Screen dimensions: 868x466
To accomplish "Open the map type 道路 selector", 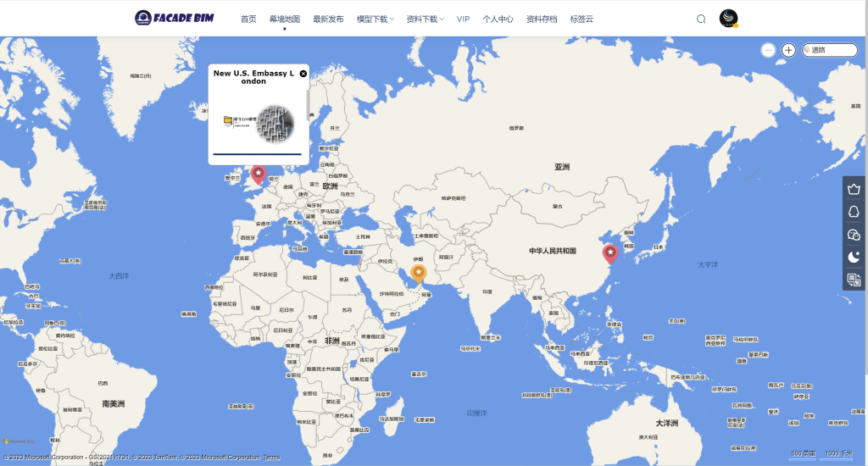I will 830,50.
